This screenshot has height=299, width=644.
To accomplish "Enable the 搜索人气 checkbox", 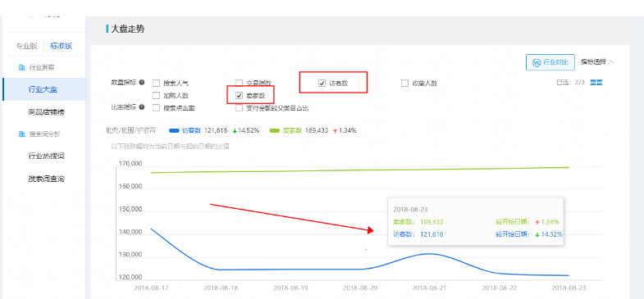I will (x=156, y=84).
